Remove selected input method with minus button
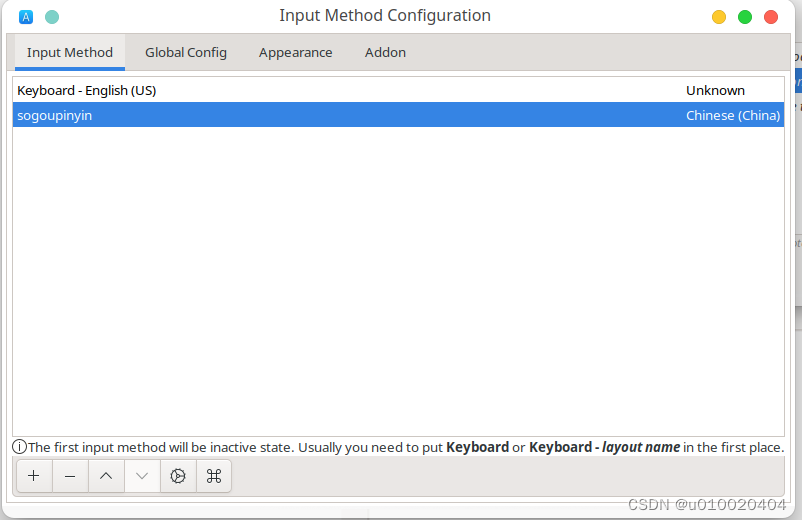 [70, 476]
